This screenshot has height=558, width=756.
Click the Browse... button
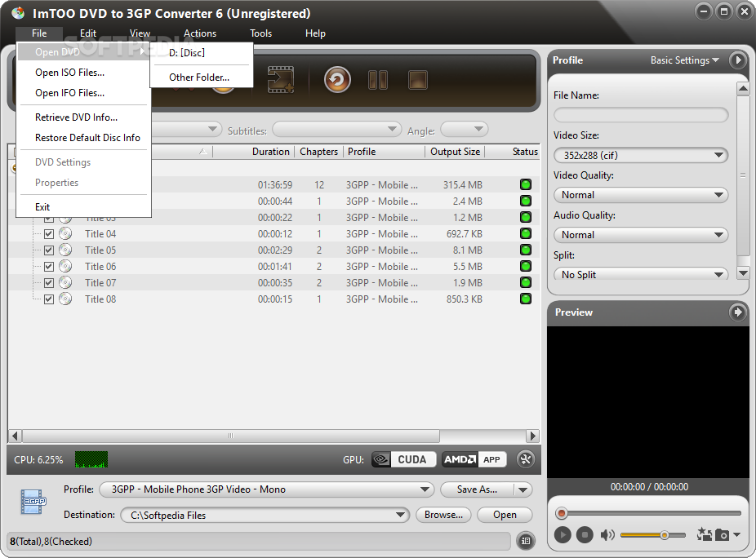coord(443,515)
